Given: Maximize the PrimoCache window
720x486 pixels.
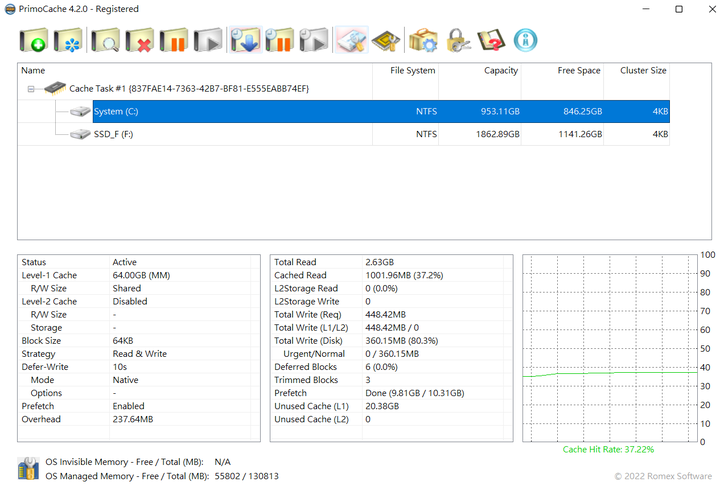Looking at the screenshot, I should click(x=679, y=9).
